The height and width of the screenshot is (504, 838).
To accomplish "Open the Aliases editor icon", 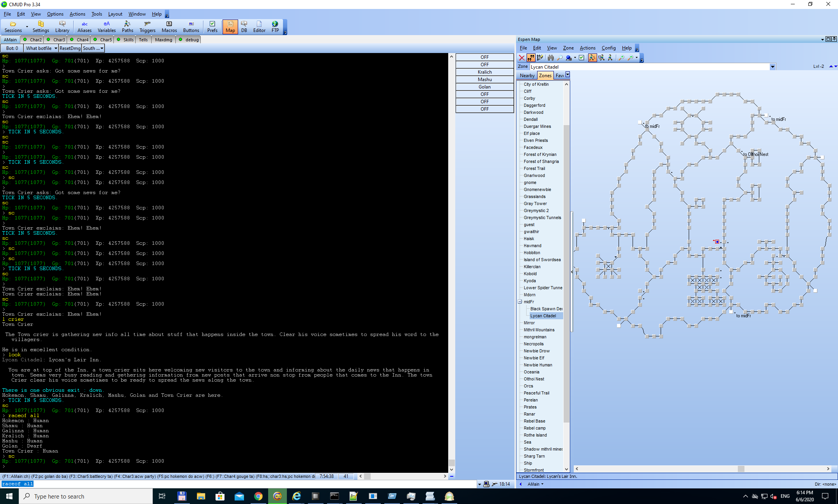I will [x=85, y=27].
